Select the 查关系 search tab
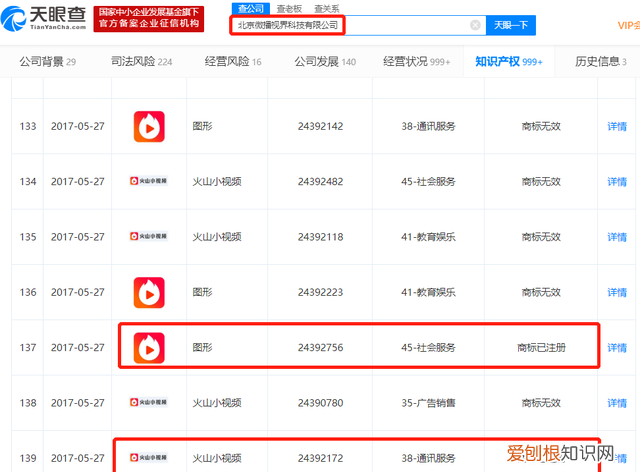 pos(327,9)
